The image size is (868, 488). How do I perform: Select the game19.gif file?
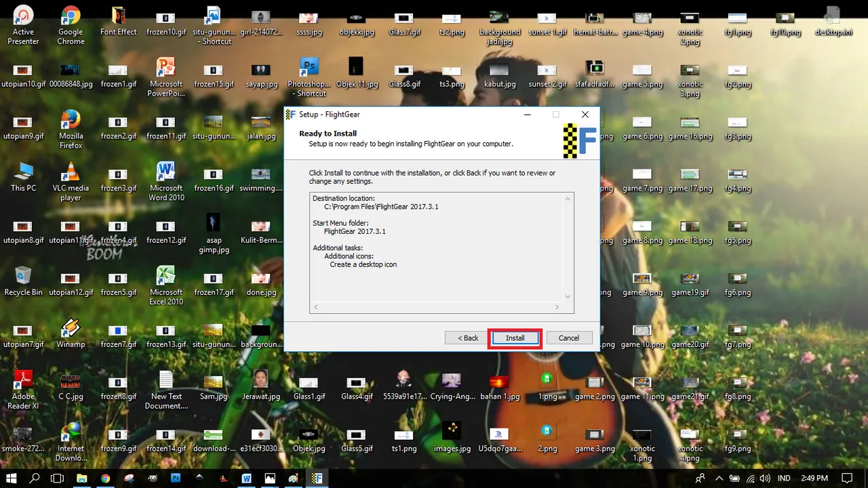(x=690, y=281)
